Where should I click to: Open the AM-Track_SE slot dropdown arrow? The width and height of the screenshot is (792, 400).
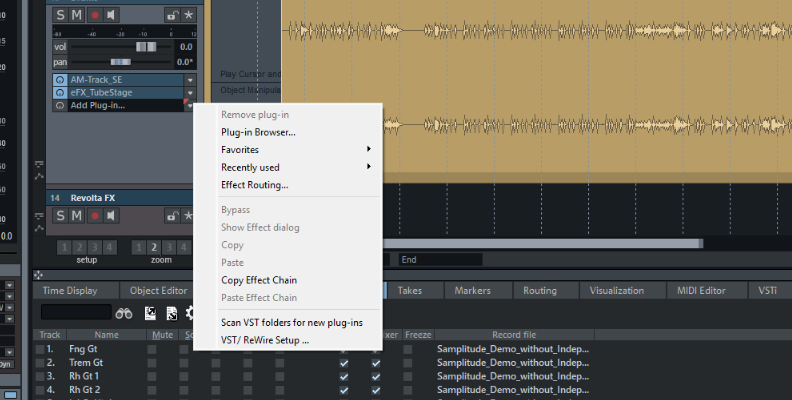(189, 79)
